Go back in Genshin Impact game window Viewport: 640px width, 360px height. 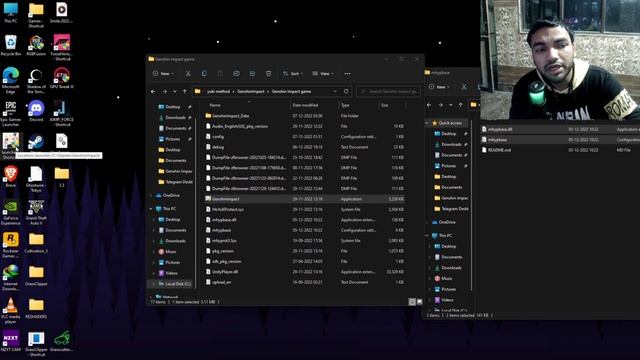pos(153,91)
